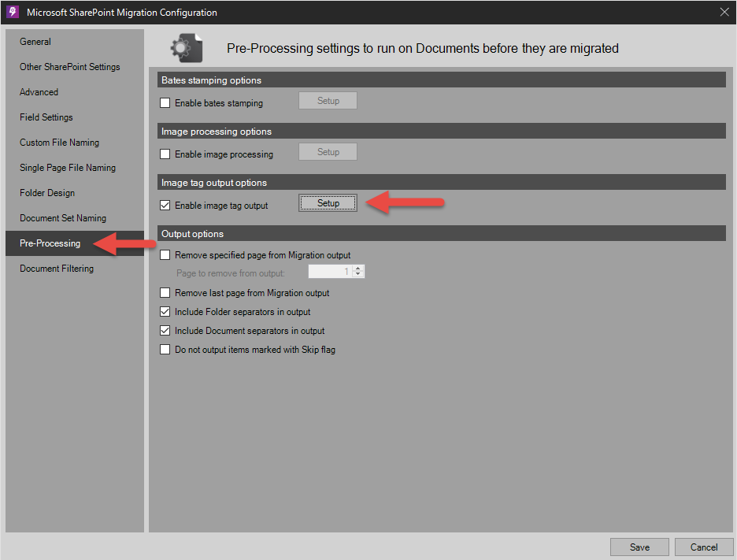Click the Page to remove from output label
This screenshot has width=737, height=560.
pyautogui.click(x=231, y=273)
